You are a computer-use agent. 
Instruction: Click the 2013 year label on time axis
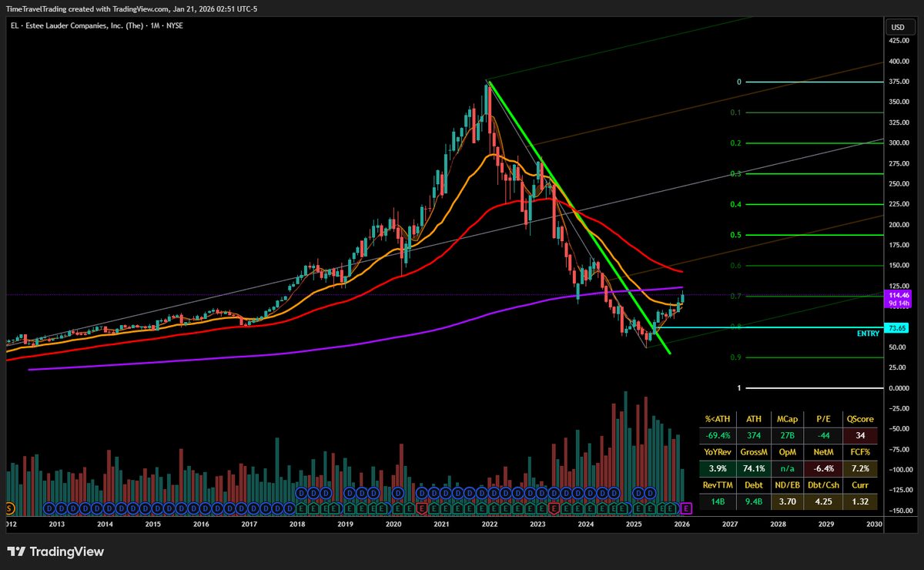click(56, 524)
